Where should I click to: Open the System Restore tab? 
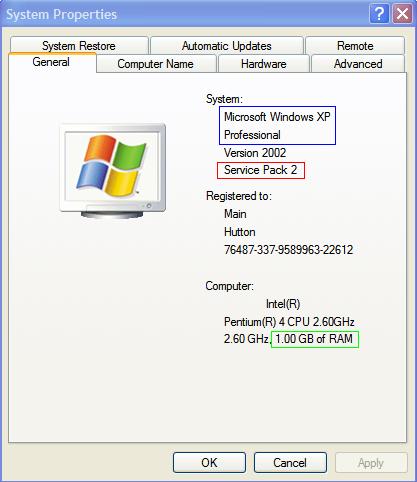coord(79,45)
